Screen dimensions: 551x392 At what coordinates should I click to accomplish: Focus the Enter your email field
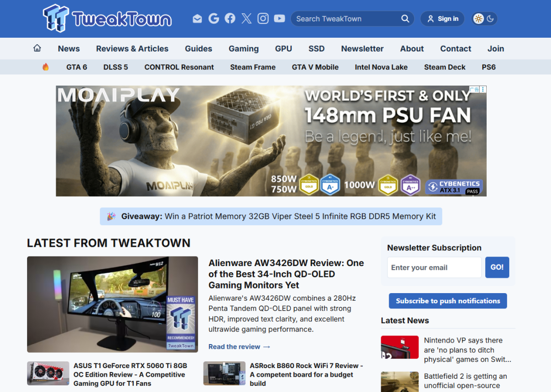tap(434, 267)
